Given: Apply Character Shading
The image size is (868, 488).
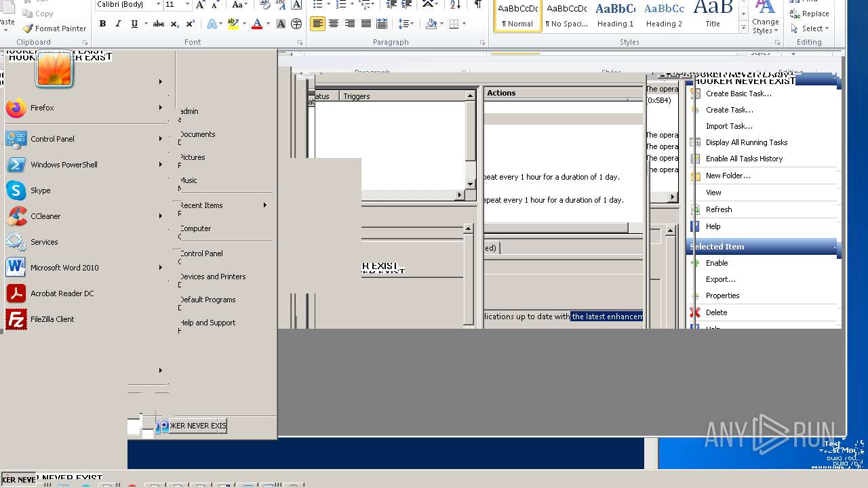Looking at the screenshot, I should coord(281,24).
